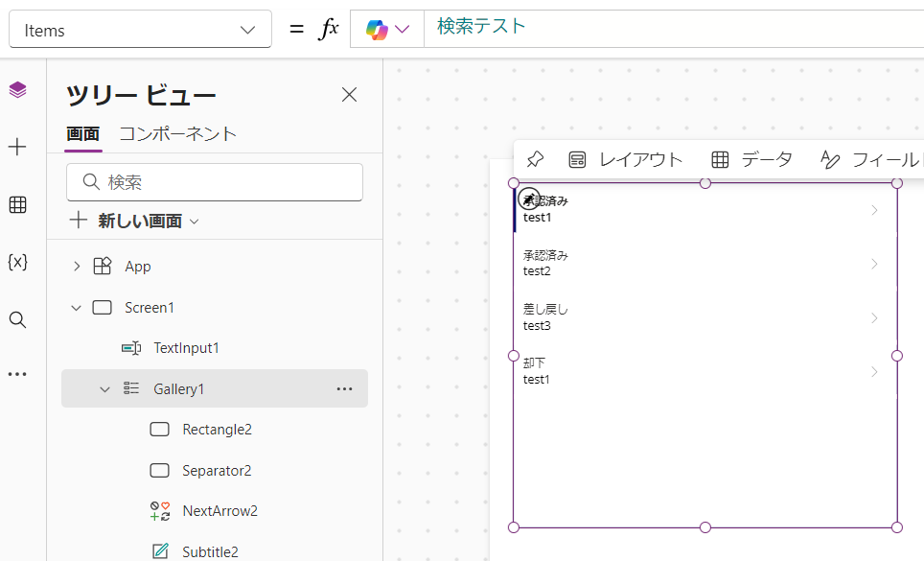Image resolution: width=924 pixels, height=561 pixels.
Task: Open the Copilot dropdown chevron
Action: (x=403, y=29)
